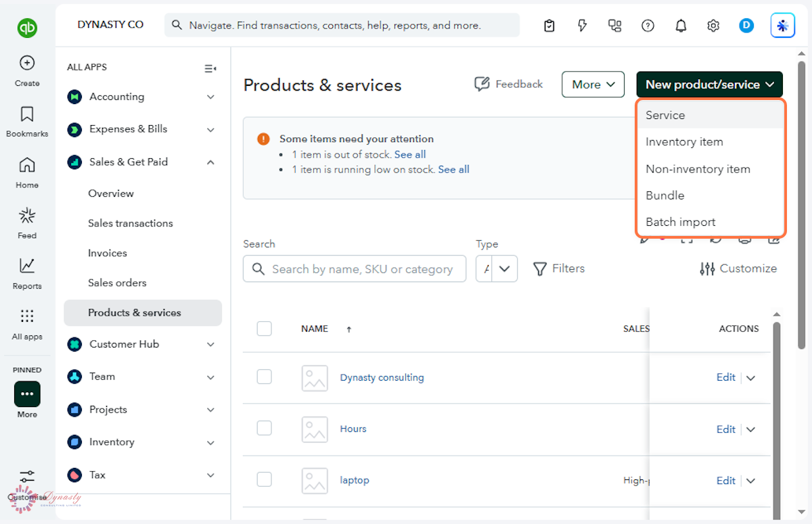This screenshot has width=812, height=524.
Task: Click the Customize columns button
Action: click(738, 268)
